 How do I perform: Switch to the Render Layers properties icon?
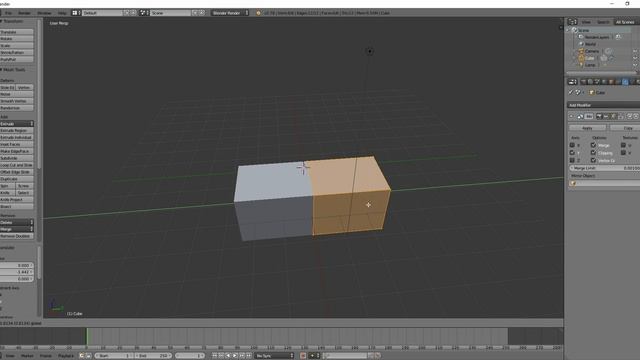(590, 82)
